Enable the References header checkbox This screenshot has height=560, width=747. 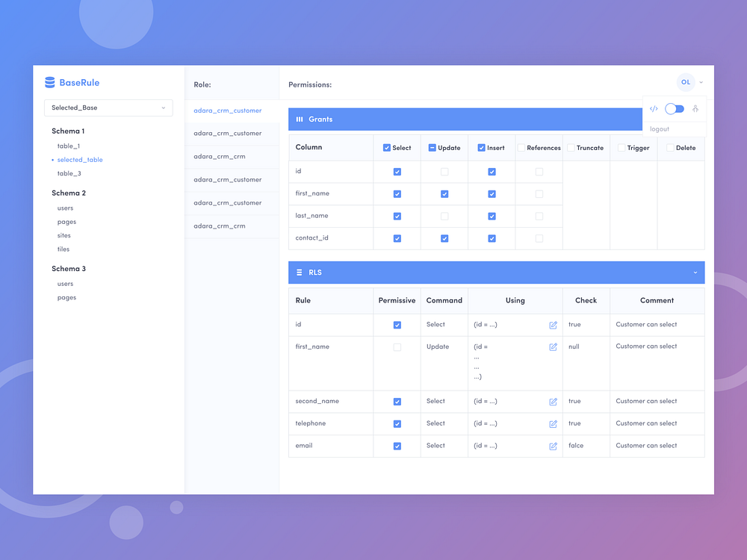[521, 148]
